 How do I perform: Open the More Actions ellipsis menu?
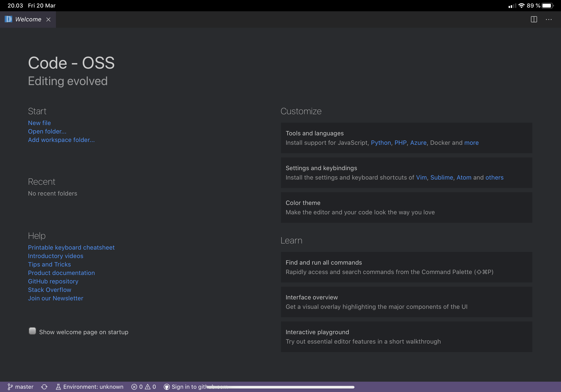pos(549,19)
